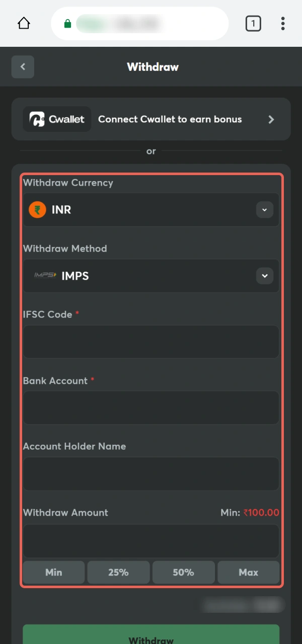Click the padlock icon in the address bar
This screenshot has width=302, height=644.
pyautogui.click(x=67, y=23)
